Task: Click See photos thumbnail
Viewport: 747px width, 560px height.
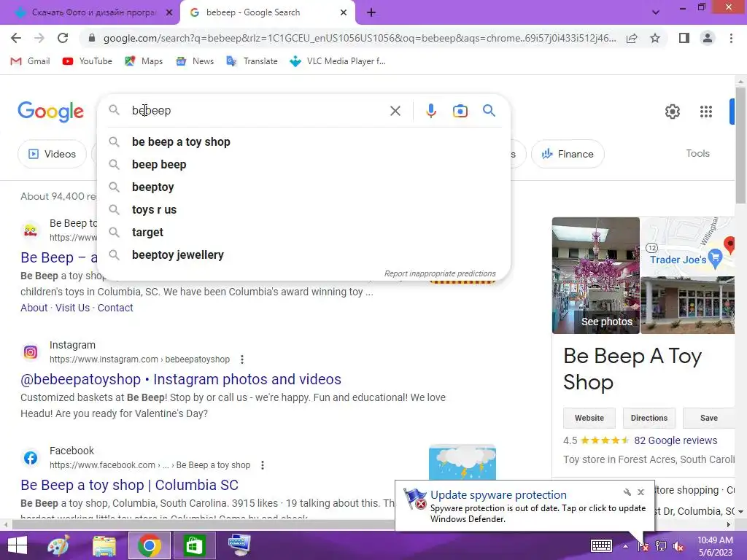Action: pos(595,276)
